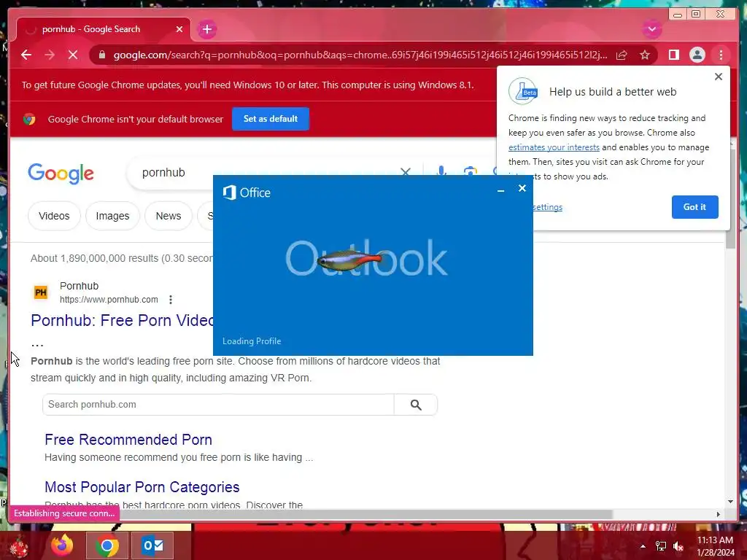Open the Most Popular Categories sitelink

point(142,487)
